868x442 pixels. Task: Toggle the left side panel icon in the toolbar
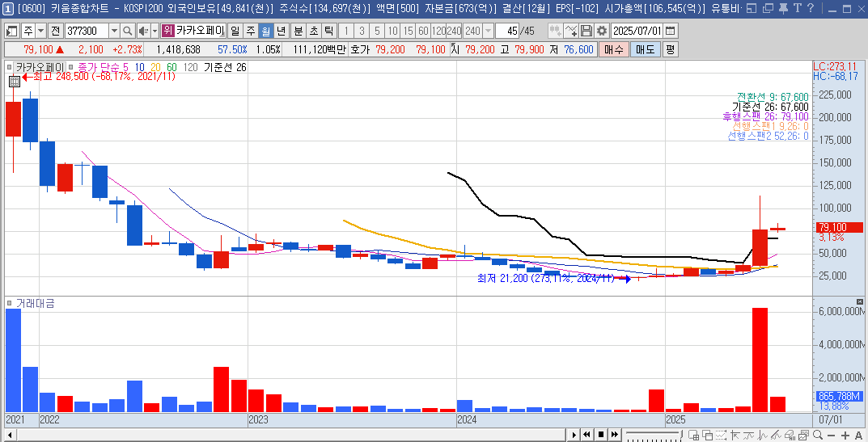coord(11,31)
